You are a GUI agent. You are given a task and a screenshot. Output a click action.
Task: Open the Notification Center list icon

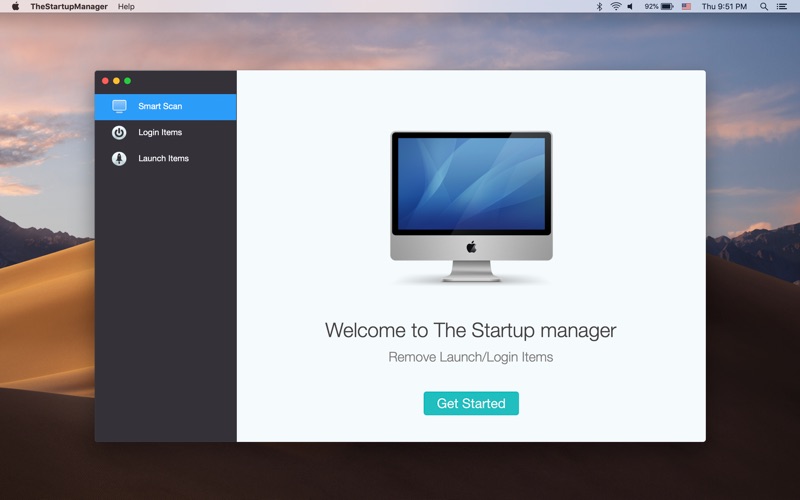coord(782,7)
